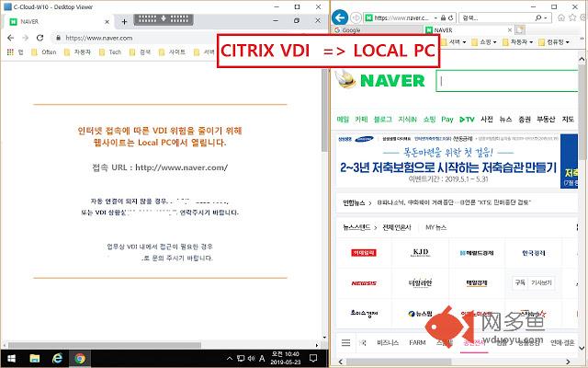This screenshot has width=588, height=368.
Task: Open the 사이트 bookmarks folder in Chrome
Action: tap(173, 52)
